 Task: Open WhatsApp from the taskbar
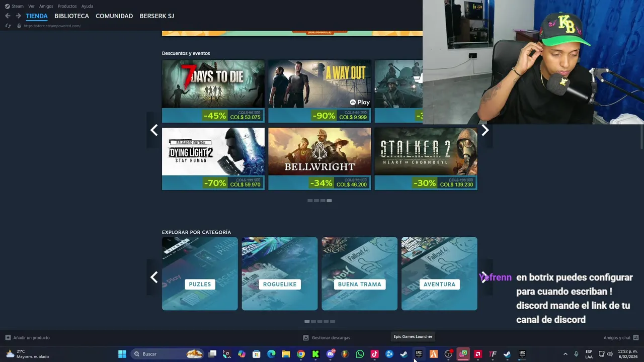pyautogui.click(x=360, y=354)
